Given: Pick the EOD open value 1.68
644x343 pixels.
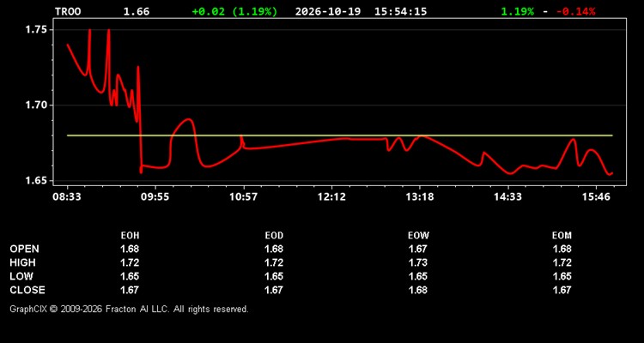Looking at the screenshot, I should 274,249.
